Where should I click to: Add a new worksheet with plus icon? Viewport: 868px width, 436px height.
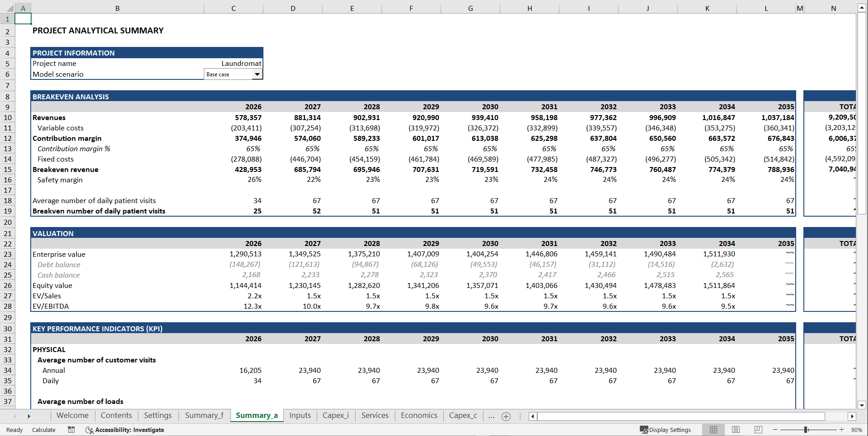(x=506, y=416)
